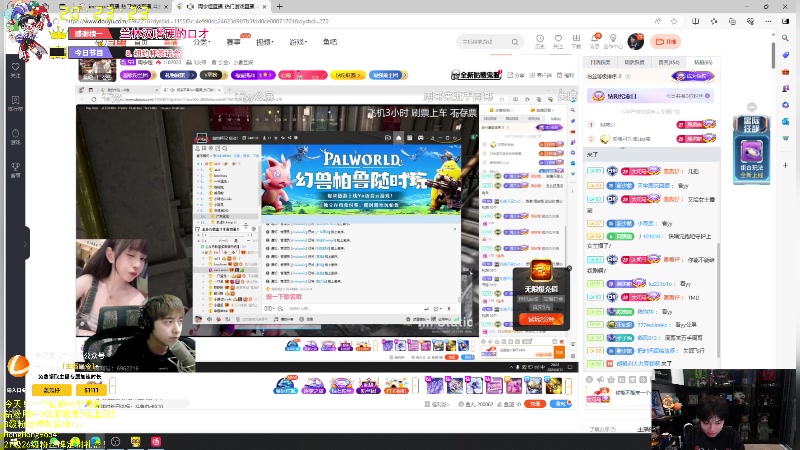Switch to the second ranking tab in chat panel

(x=634, y=62)
